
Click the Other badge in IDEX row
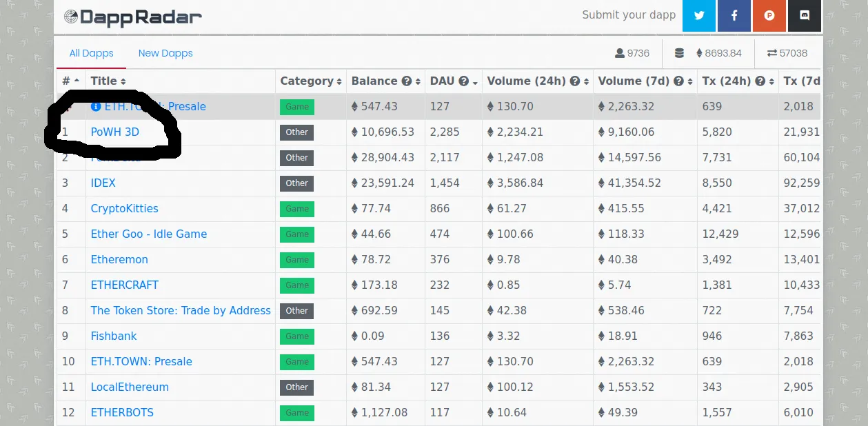coord(297,183)
